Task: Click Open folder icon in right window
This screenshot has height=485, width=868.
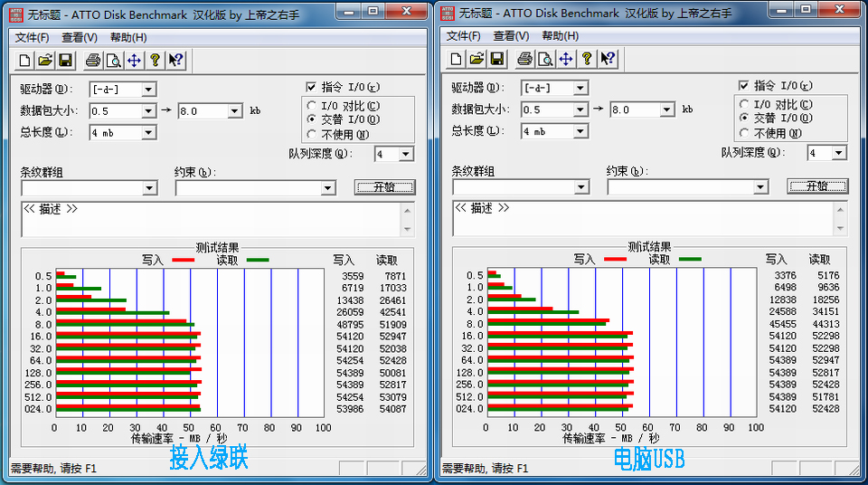Action: point(476,59)
